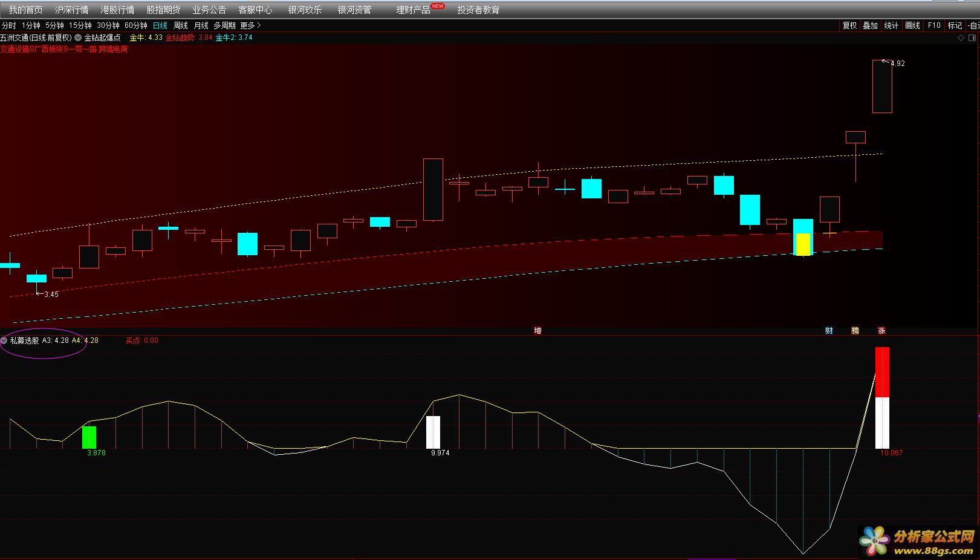980x560 pixels.
Task: Expand 私募选股 indicator dropdown arrow
Action: tap(4, 340)
